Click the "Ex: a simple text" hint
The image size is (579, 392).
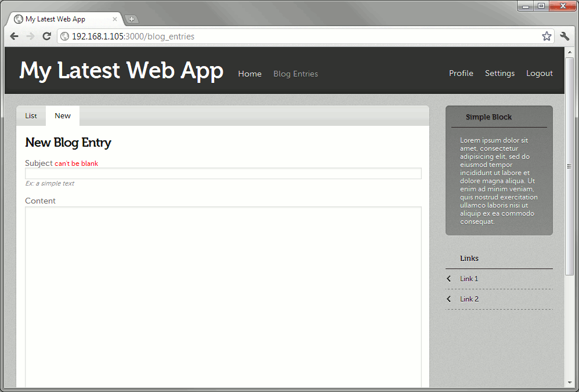(50, 183)
